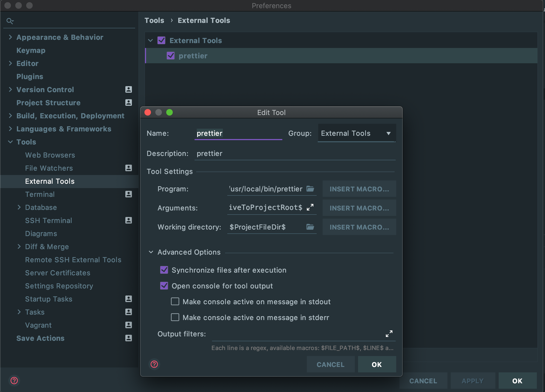545x392 pixels.
Task: Click OK in Preferences window
Action: click(x=517, y=381)
